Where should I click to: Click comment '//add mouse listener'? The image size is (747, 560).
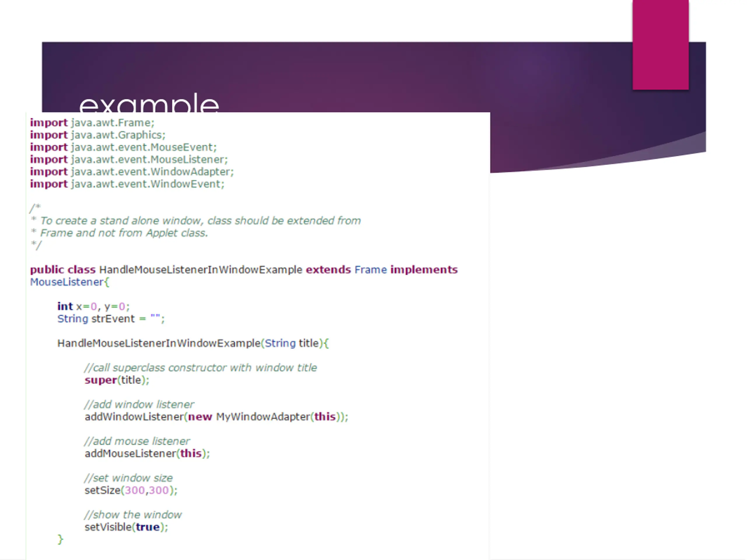click(137, 441)
